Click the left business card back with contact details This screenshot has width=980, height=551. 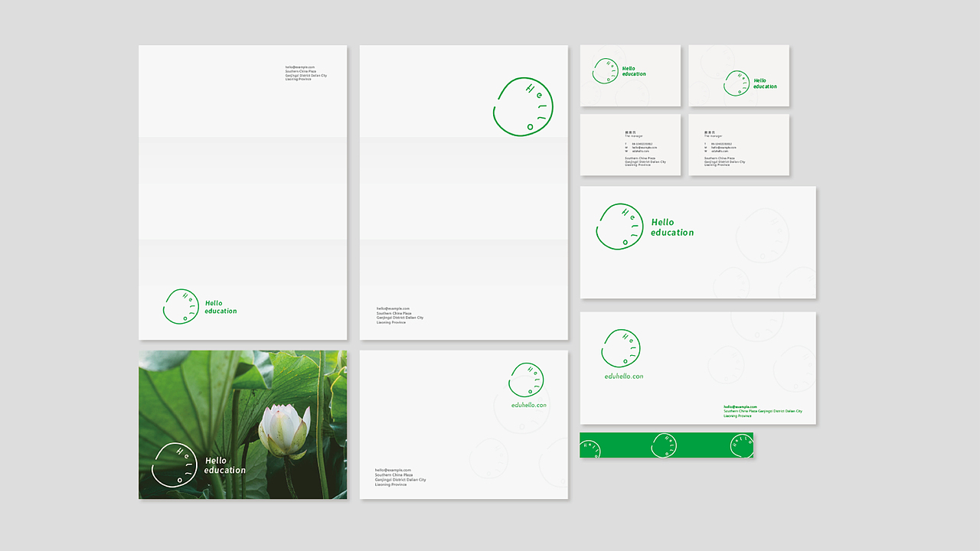pos(630,145)
